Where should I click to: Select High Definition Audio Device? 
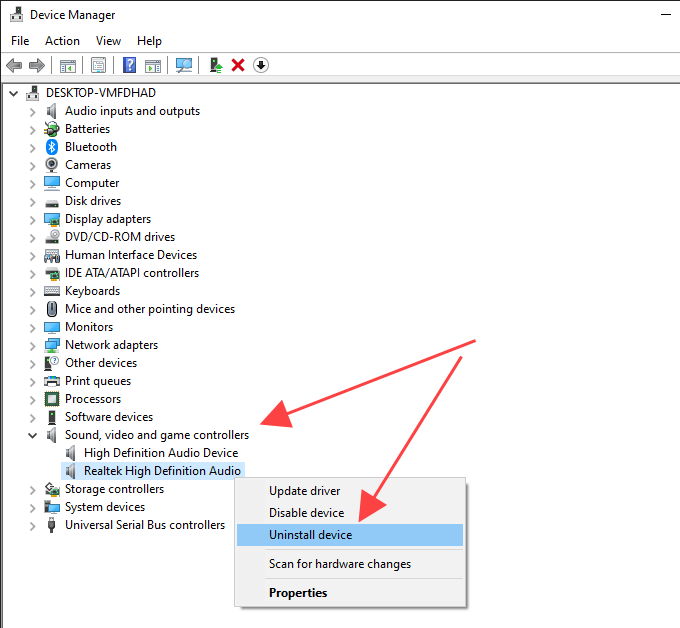[160, 453]
